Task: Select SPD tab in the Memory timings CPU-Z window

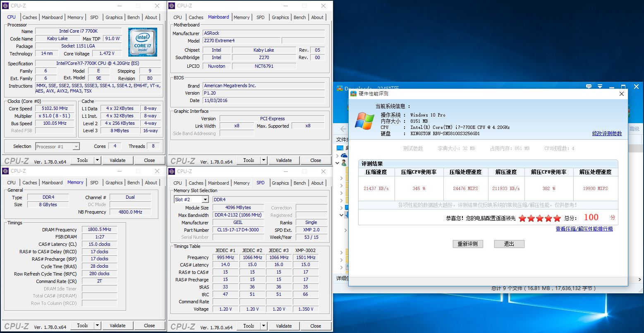Action: 94,183
